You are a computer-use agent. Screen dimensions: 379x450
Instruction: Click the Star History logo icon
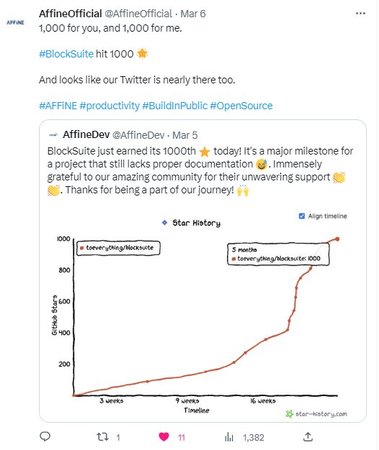(x=164, y=222)
